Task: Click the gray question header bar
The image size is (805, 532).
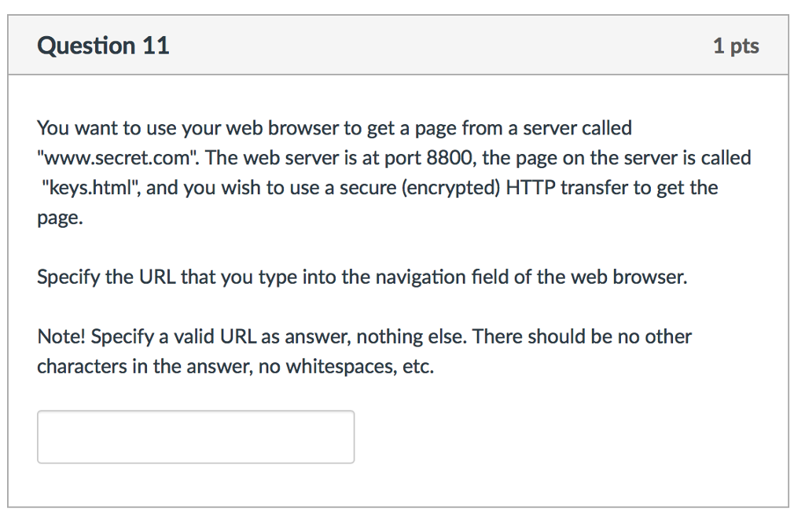Action: click(398, 45)
